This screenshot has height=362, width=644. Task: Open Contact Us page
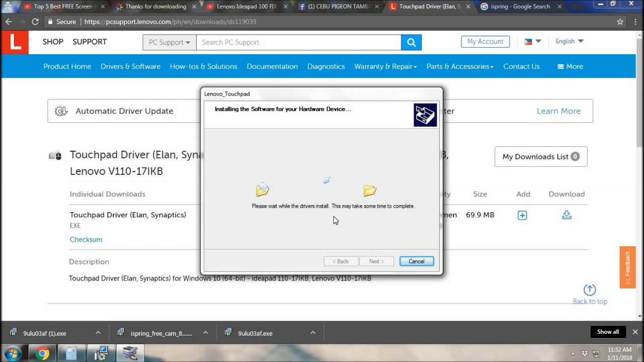521,66
